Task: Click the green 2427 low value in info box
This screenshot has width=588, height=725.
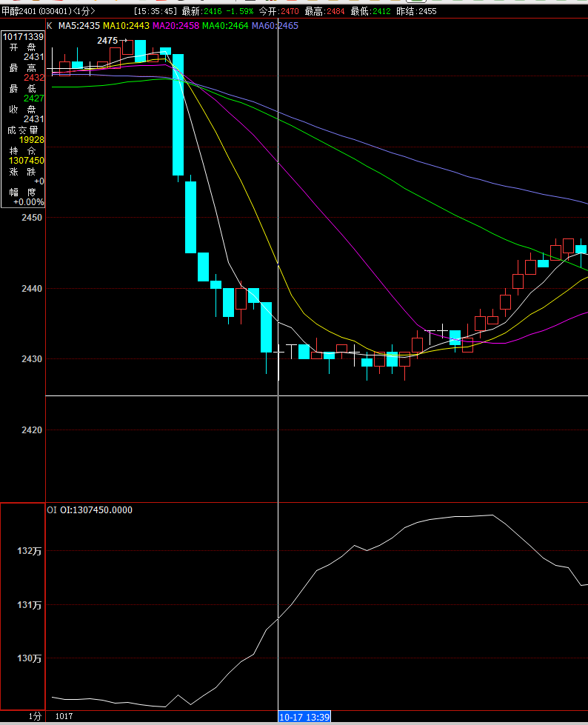Action: coord(34,98)
